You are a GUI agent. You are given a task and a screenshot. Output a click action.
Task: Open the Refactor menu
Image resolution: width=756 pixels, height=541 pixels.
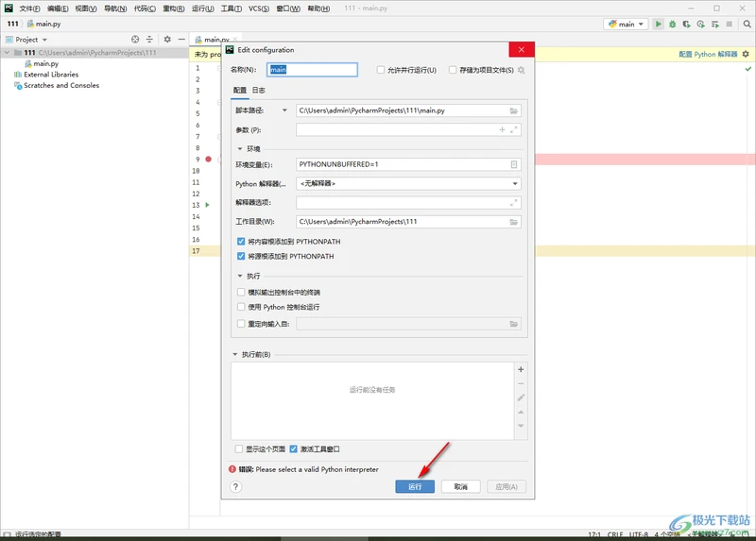174,8
